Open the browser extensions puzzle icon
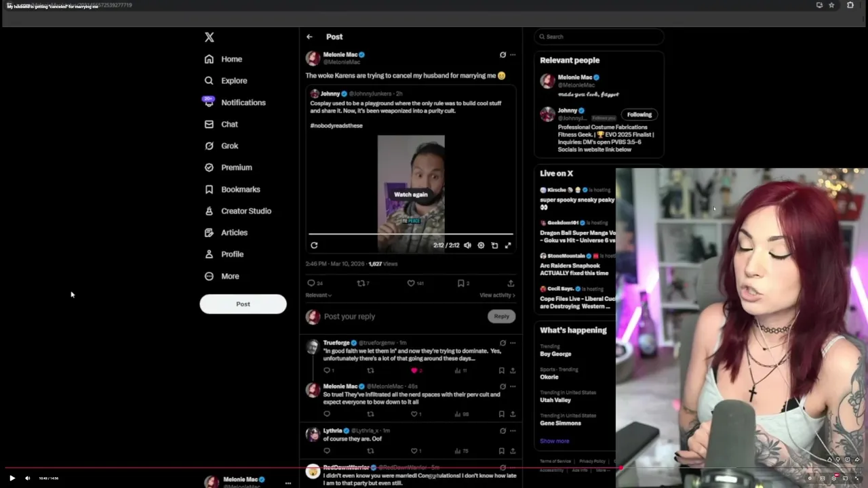868x488 pixels. click(850, 5)
